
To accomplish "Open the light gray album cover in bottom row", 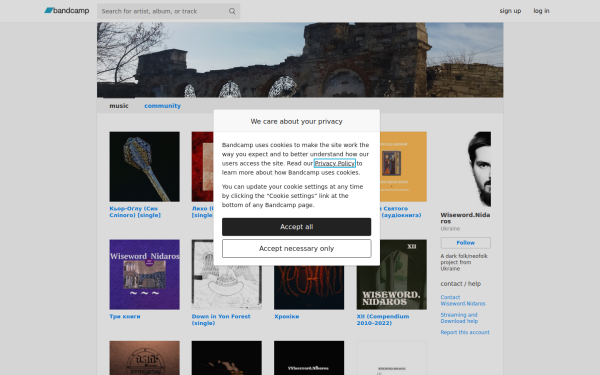I will point(392,358).
